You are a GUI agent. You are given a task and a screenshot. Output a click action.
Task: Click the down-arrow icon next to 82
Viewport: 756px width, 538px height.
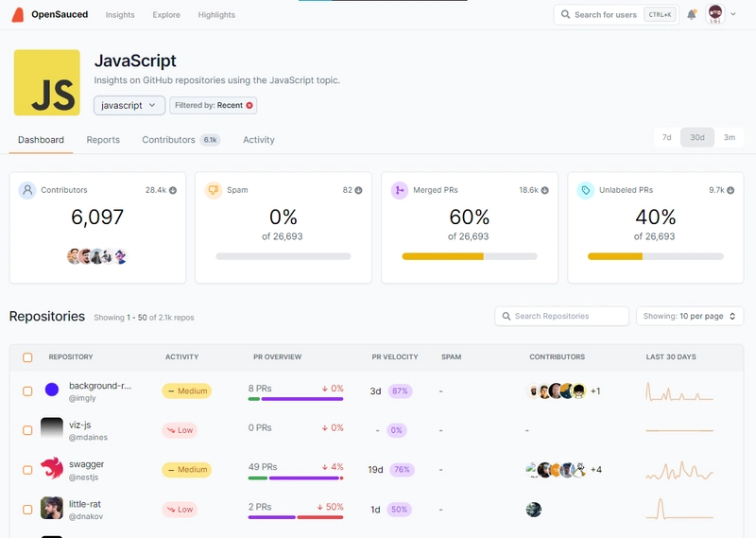click(358, 190)
